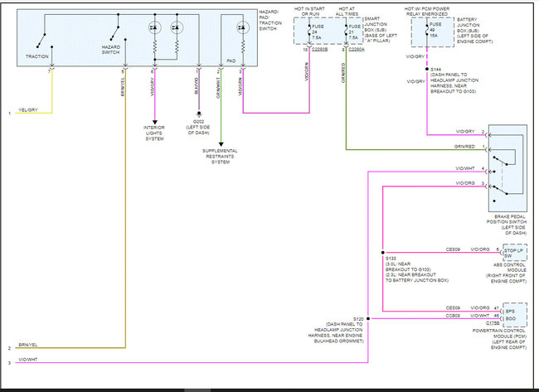Click the arrowhead above SUPPLEMENTAL RESTRAINTS SYSTEM
The image size is (539, 392).
pos(221,145)
